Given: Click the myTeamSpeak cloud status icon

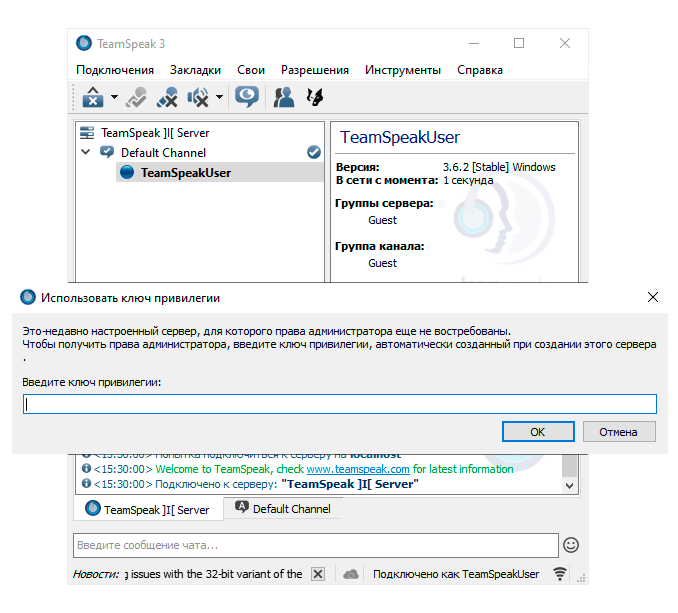Looking at the screenshot, I should click(351, 574).
